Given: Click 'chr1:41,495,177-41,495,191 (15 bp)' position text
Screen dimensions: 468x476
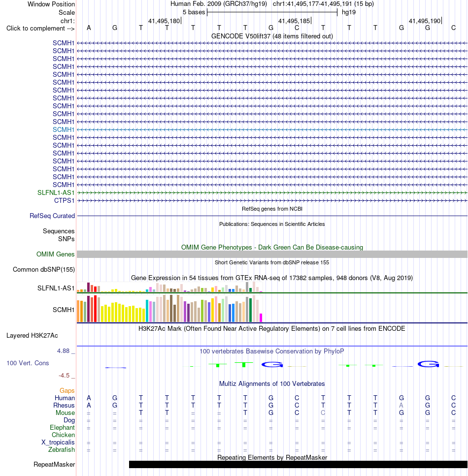Looking at the screenshot, I should [323, 4].
